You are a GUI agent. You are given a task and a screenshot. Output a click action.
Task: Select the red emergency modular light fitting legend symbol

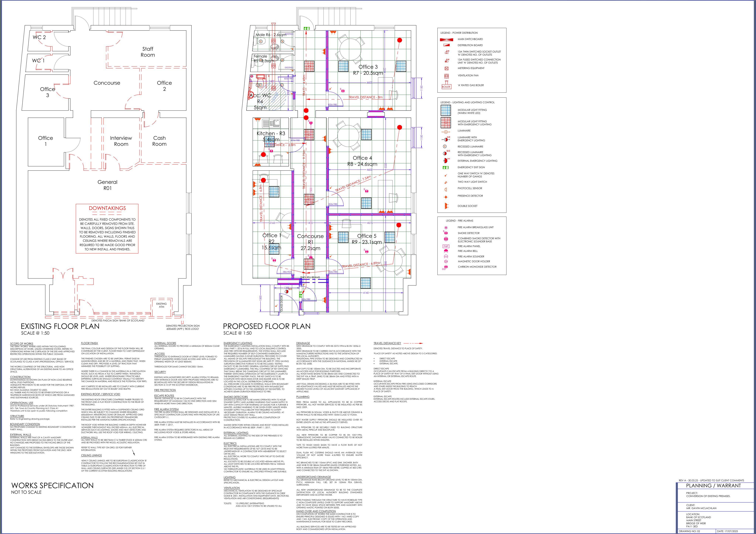tap(446, 123)
